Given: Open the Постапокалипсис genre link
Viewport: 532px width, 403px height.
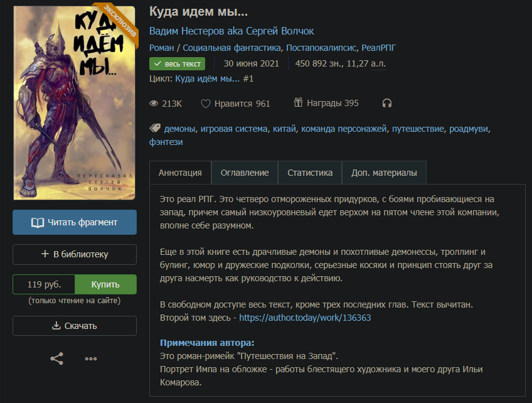Looking at the screenshot, I should [321, 48].
